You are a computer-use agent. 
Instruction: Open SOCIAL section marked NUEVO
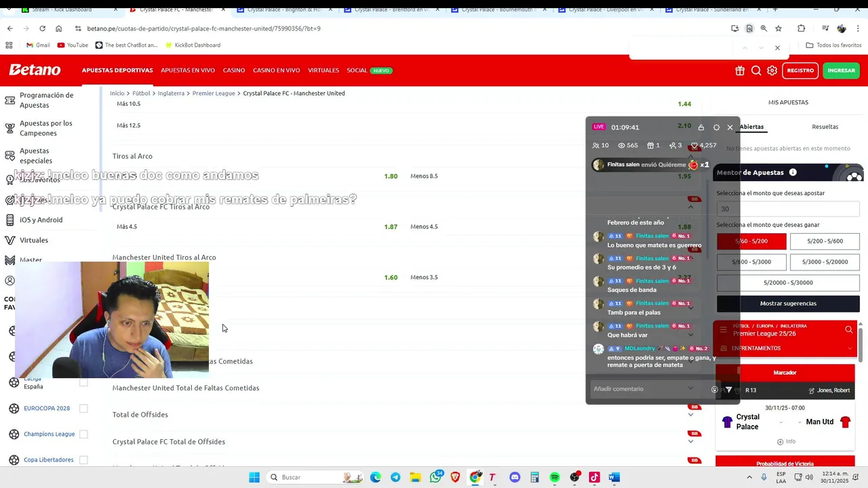pos(370,70)
